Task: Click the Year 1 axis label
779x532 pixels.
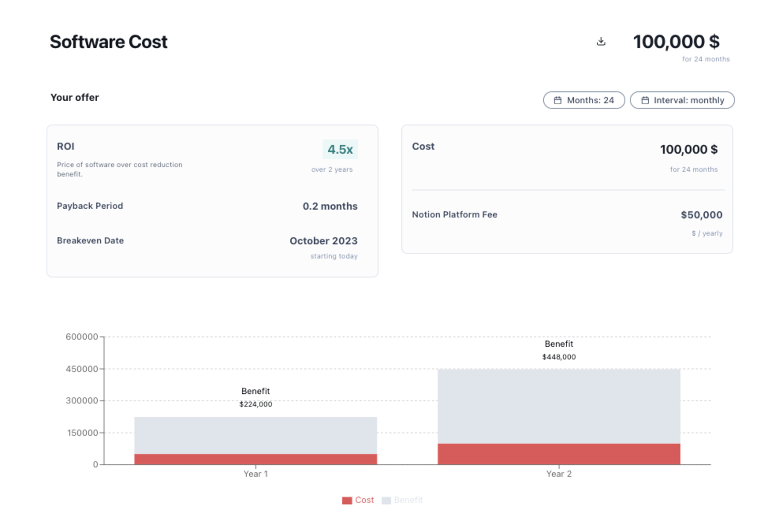Action: click(x=256, y=474)
